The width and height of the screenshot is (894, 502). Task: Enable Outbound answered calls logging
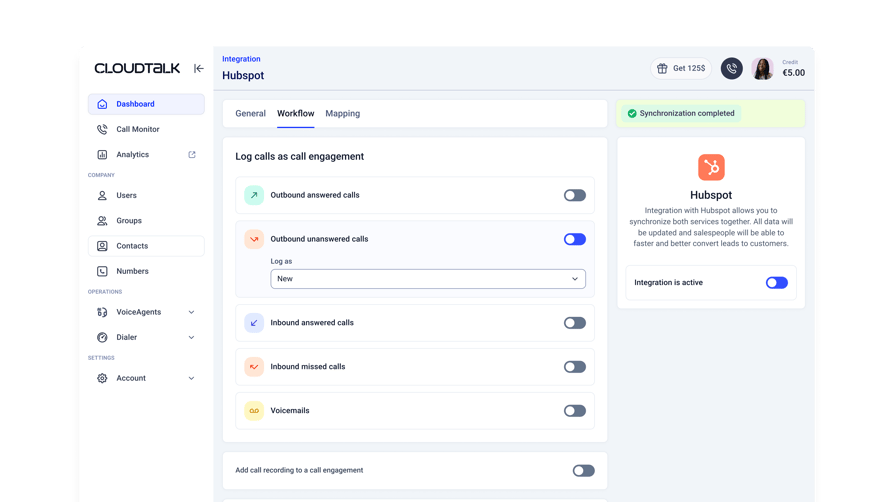point(575,196)
